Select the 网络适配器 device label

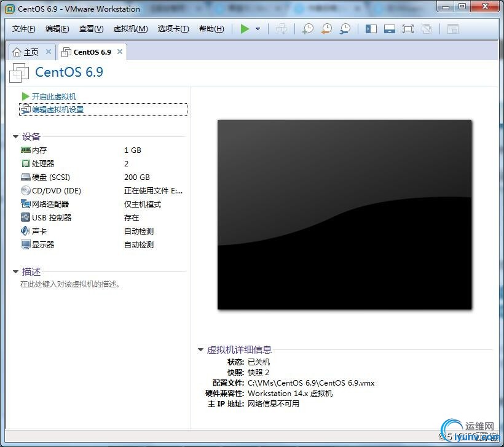click(50, 204)
